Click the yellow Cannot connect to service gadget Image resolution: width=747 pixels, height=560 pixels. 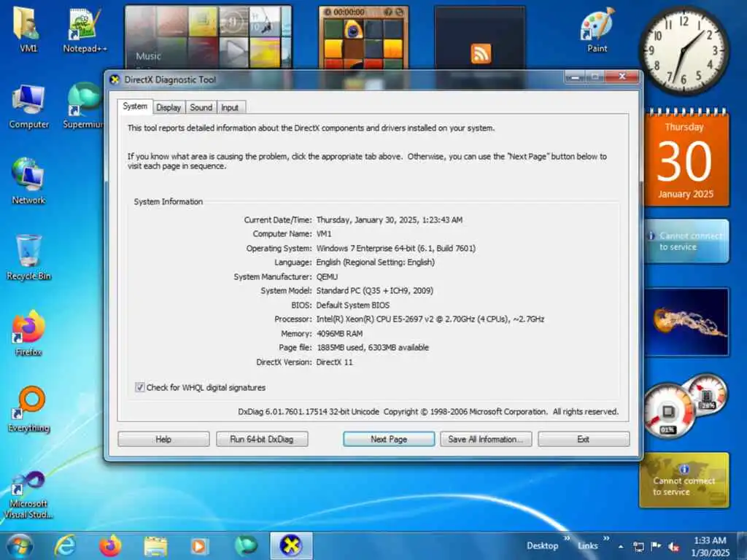[684, 480]
